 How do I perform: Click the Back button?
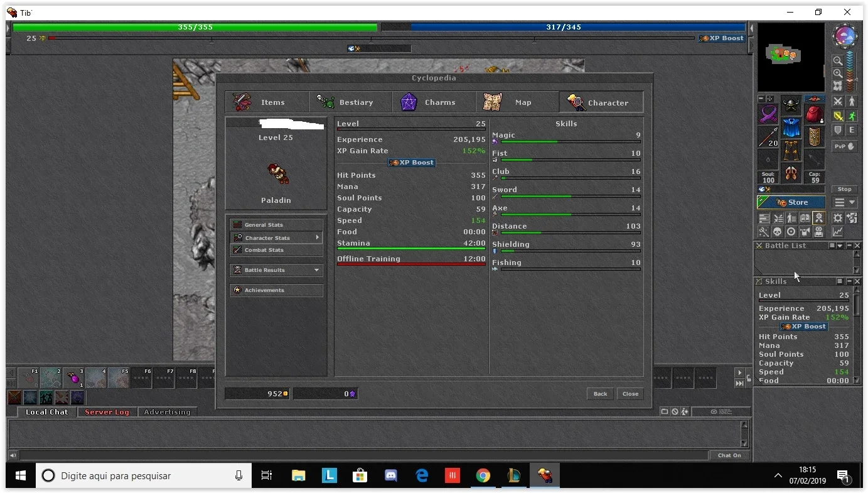pyautogui.click(x=601, y=394)
